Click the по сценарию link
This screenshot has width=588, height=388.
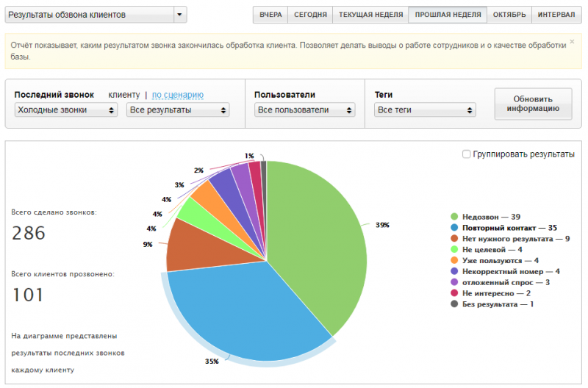coord(178,95)
